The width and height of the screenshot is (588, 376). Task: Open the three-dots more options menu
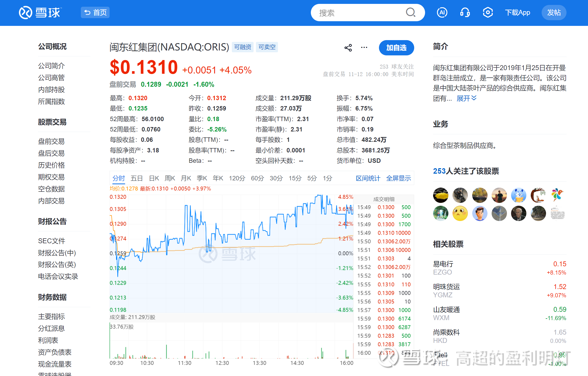click(x=364, y=48)
